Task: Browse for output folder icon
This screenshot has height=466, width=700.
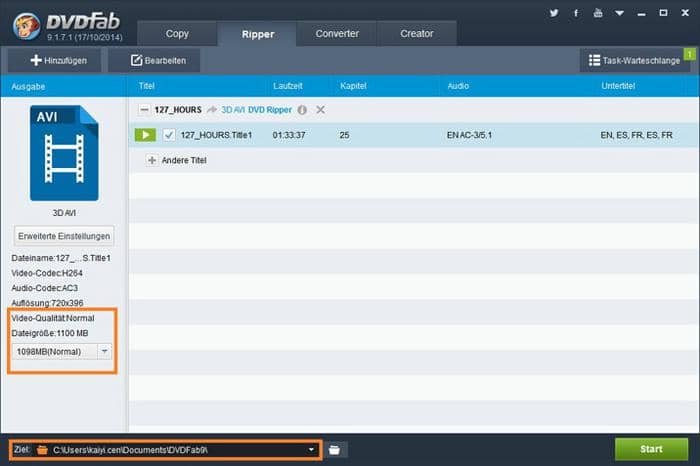Action: (x=334, y=449)
